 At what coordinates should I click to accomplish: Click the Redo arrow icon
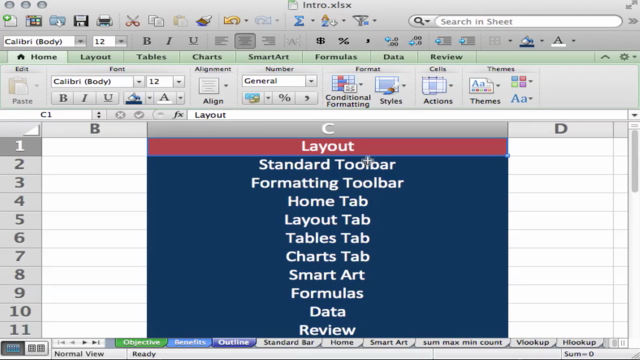point(262,20)
